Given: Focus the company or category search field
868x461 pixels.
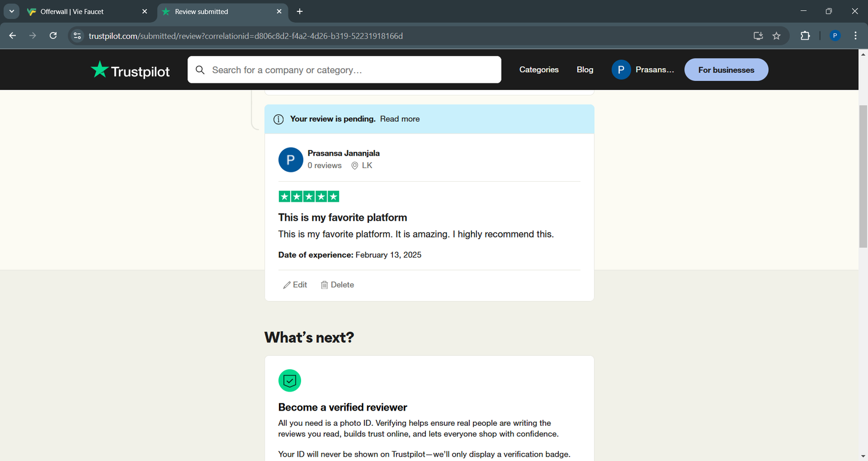Looking at the screenshot, I should (x=344, y=70).
